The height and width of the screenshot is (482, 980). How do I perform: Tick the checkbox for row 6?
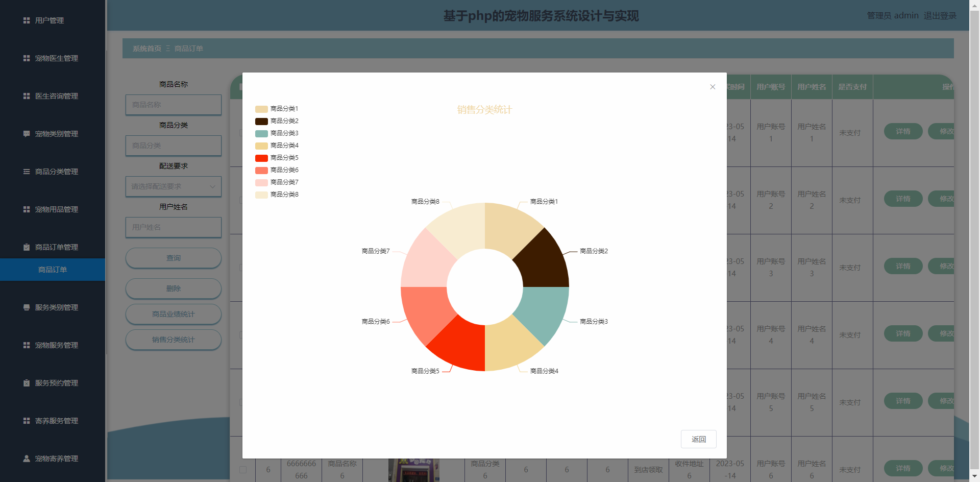(243, 470)
